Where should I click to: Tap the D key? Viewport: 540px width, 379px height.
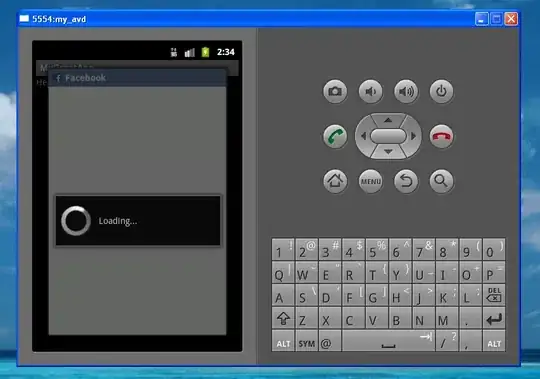330,295
